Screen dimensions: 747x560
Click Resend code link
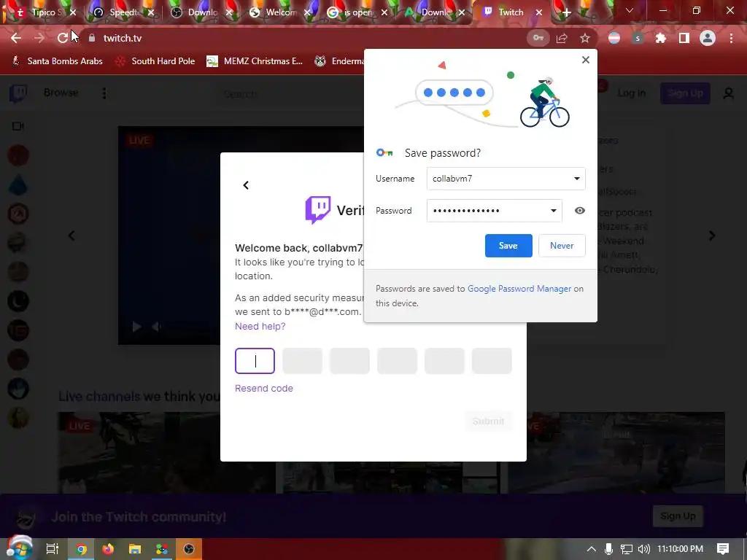tap(264, 389)
